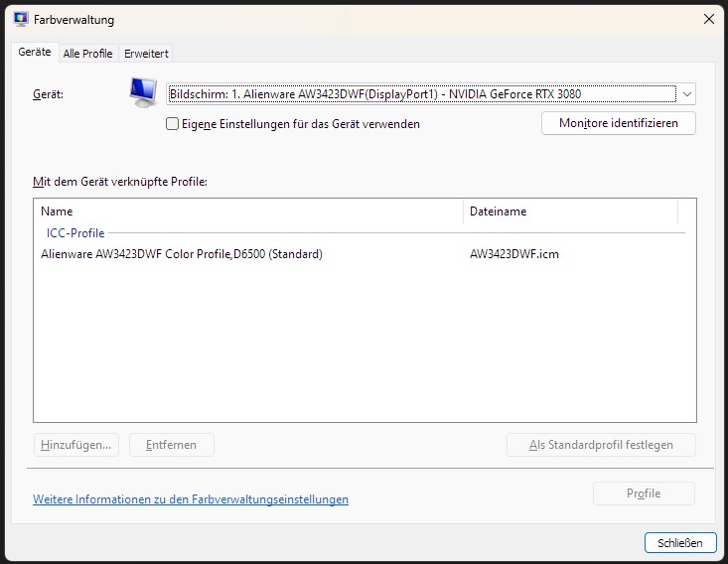Close the Farbverwaltung window
Screen dimensions: 728x564
click(x=709, y=19)
